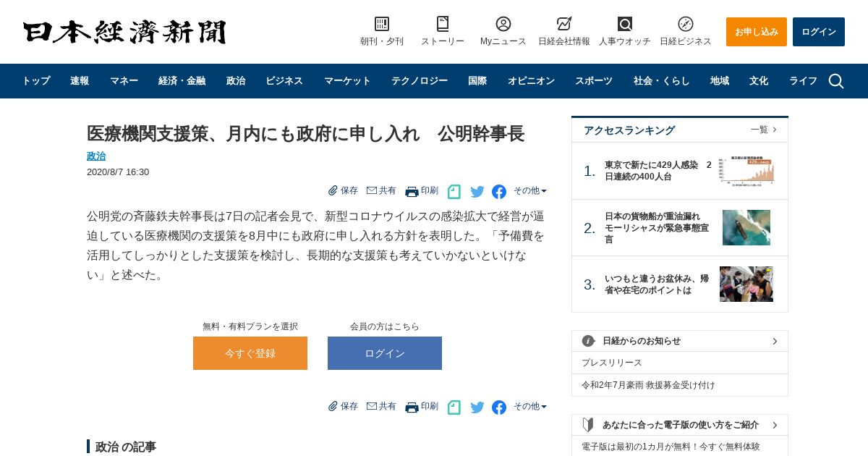Click the header ログイン button
This screenshot has height=456, width=868.
click(x=819, y=32)
